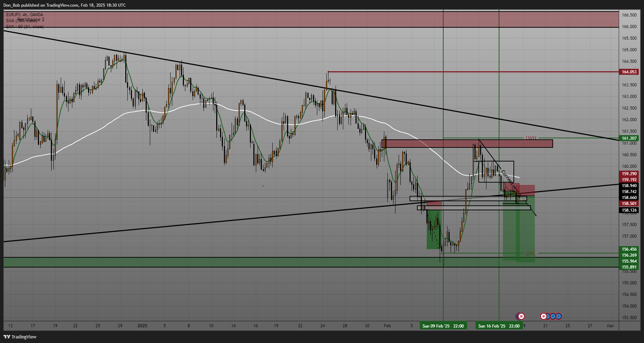Screen dimensions: 644x343
Task: Click the 163.000 price axis tick
Action: tap(629, 97)
